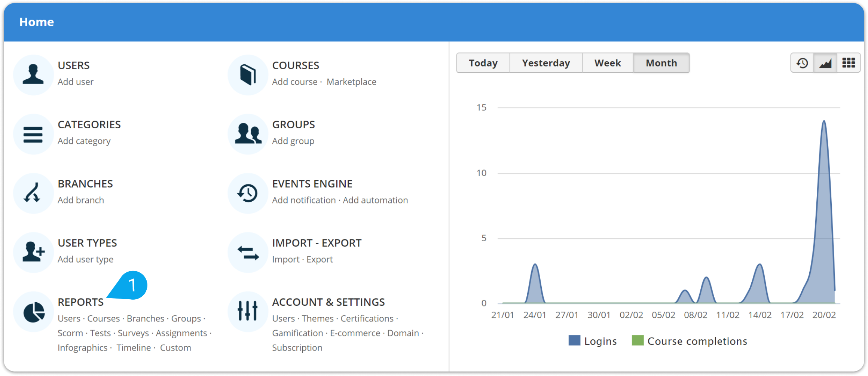Open the Surveys reports link
The width and height of the screenshot is (868, 376).
[x=133, y=333]
